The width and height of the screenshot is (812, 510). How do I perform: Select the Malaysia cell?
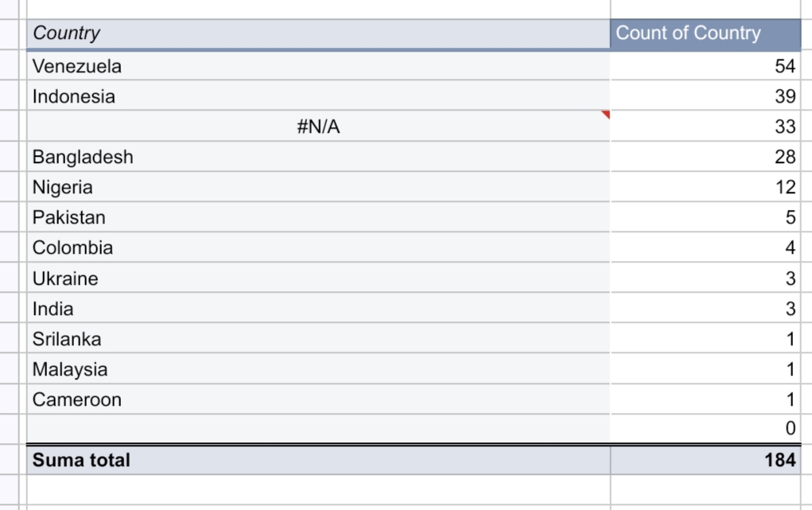tap(318, 369)
